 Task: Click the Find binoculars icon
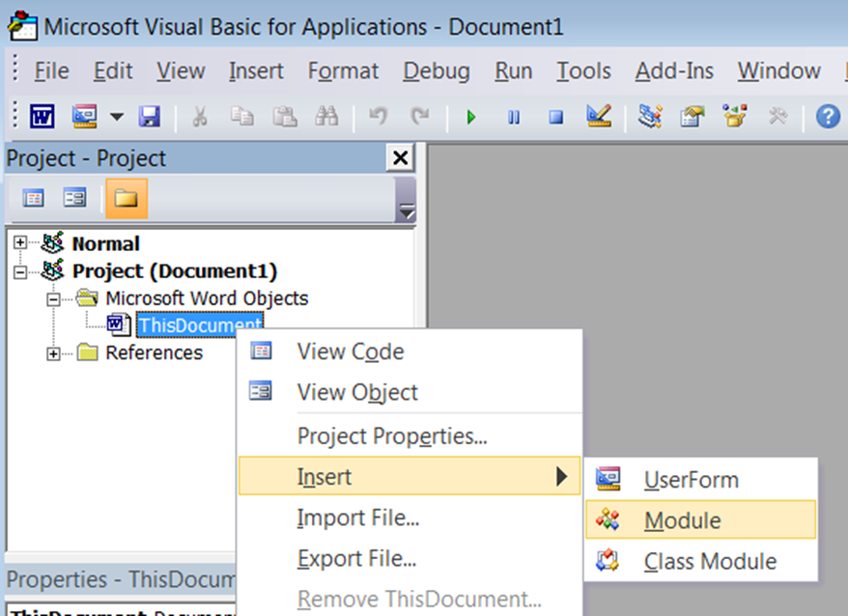(x=326, y=116)
